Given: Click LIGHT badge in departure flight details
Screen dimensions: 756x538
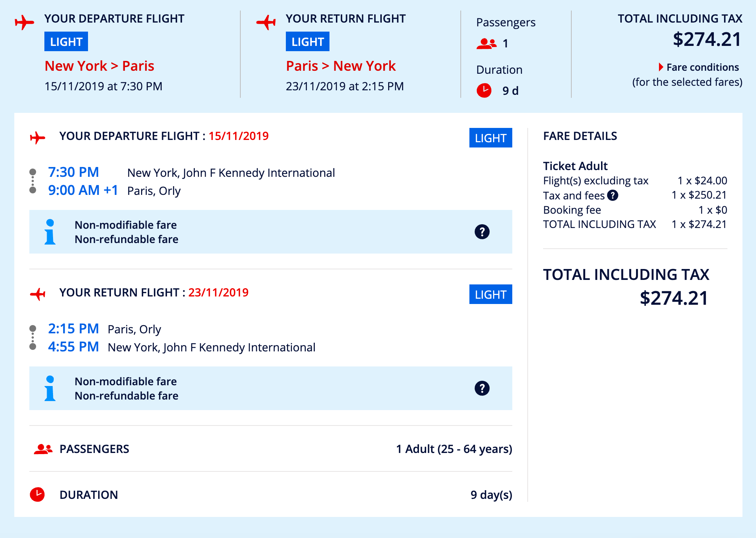Looking at the screenshot, I should point(490,138).
